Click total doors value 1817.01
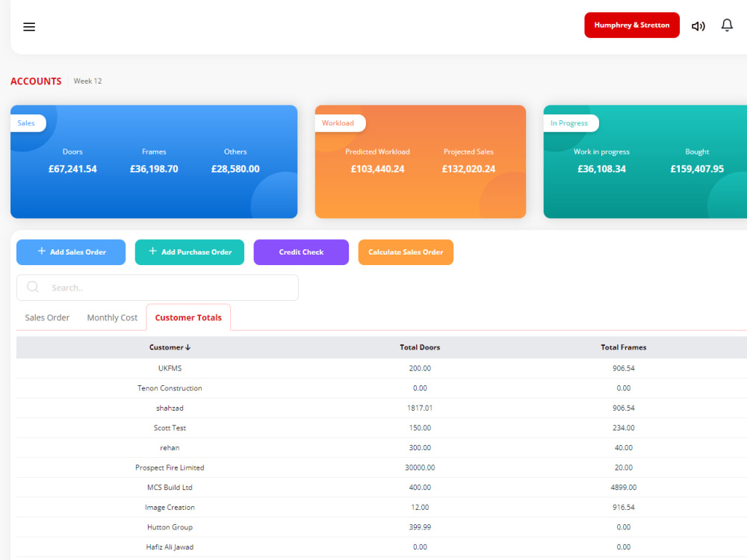Screen dimensions: 747x560 click(x=420, y=408)
